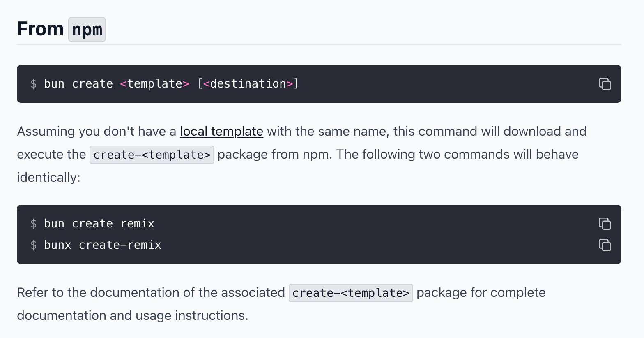Click inline create-<template> code after "execute the"
644x338 pixels.
coord(152,155)
